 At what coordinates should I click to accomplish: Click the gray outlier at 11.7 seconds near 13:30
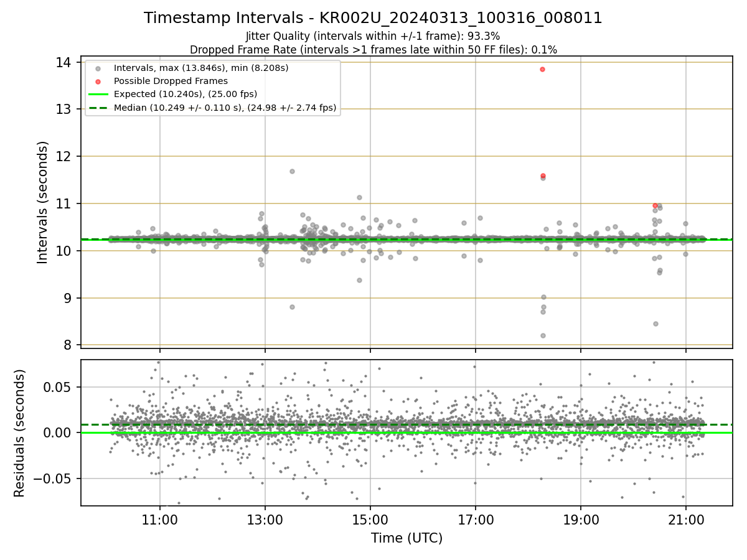292,171
